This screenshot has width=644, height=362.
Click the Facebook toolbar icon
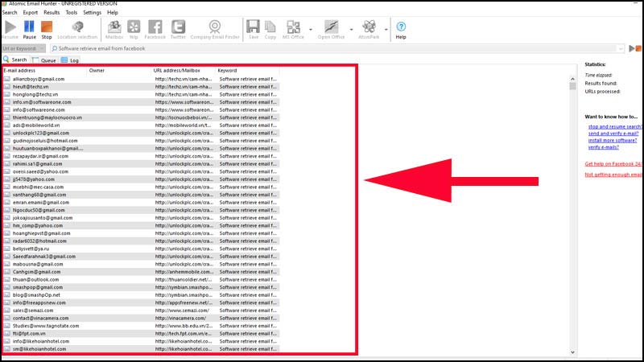click(x=155, y=29)
